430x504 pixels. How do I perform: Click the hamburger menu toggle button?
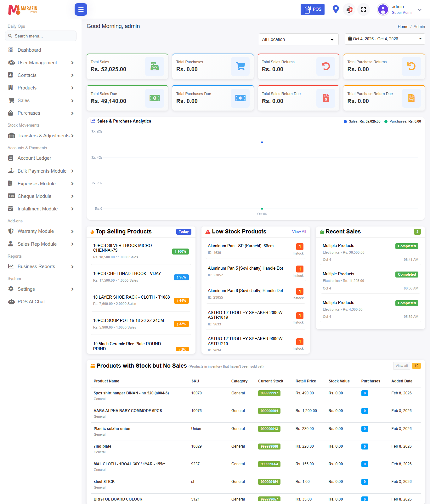(81, 9)
